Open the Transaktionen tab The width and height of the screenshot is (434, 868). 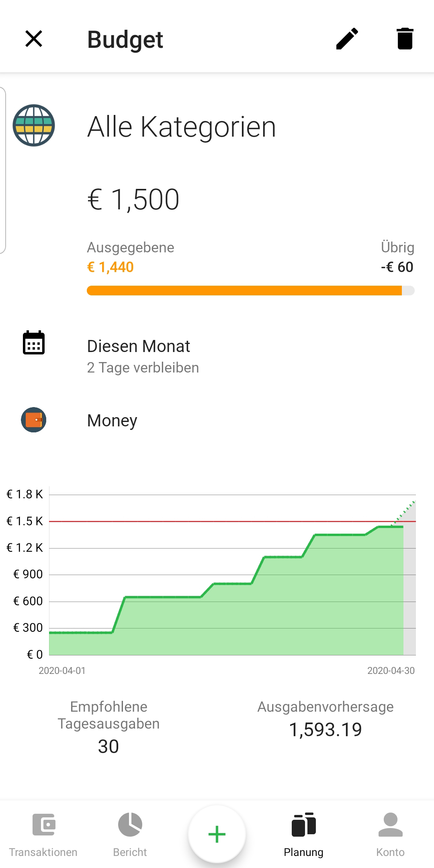(43, 834)
